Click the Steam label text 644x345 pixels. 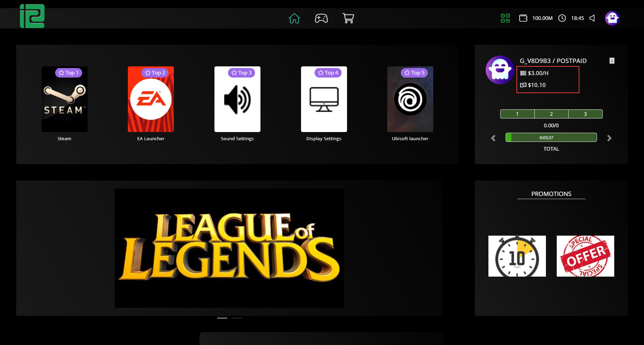[x=64, y=139]
